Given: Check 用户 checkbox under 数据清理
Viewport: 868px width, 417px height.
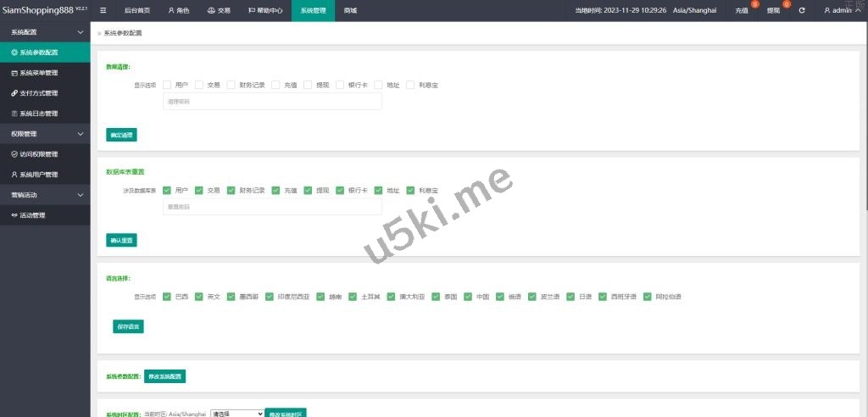Looking at the screenshot, I should click(167, 85).
